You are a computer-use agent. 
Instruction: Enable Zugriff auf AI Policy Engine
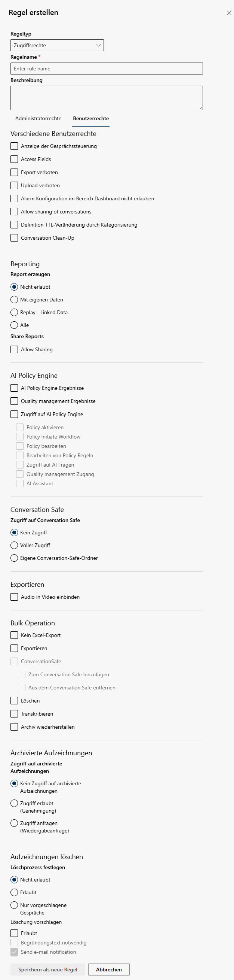click(x=15, y=414)
